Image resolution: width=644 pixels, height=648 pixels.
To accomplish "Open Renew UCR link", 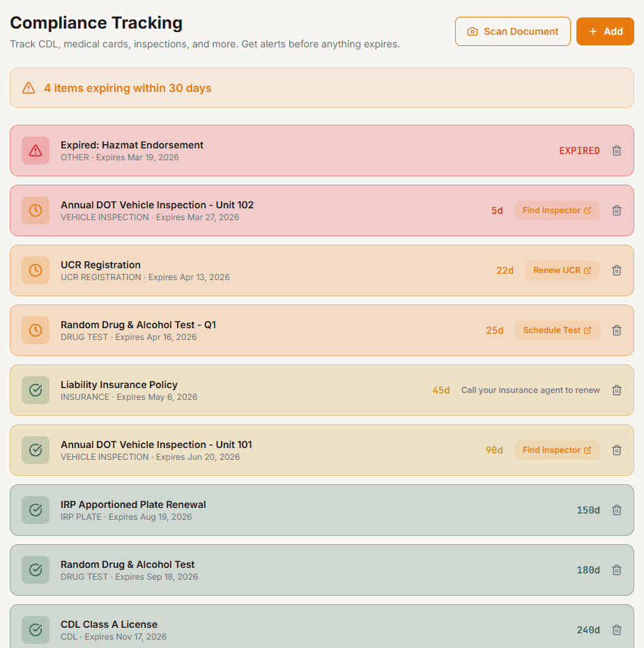I will coord(562,270).
